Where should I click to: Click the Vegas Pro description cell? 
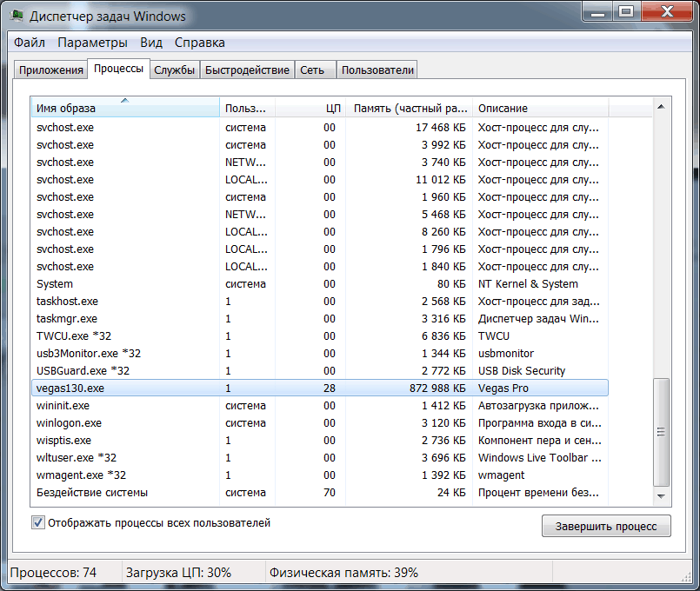click(x=503, y=388)
